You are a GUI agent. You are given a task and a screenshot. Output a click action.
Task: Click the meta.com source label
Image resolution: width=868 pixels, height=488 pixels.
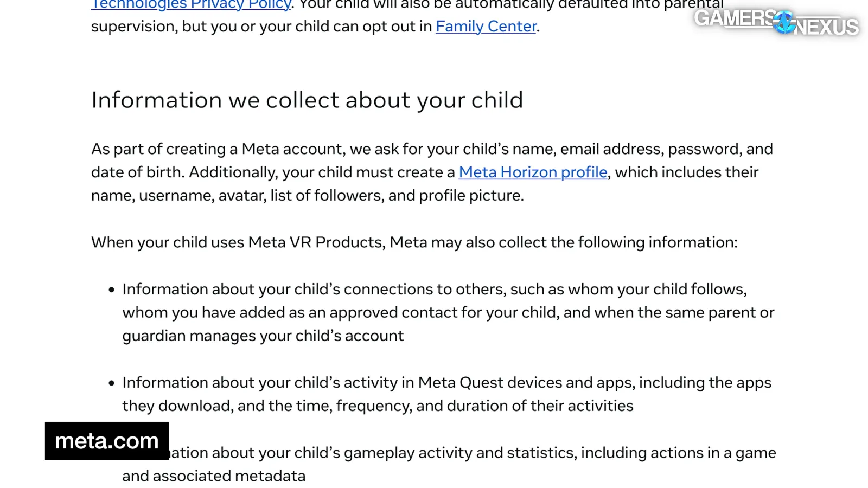click(x=107, y=441)
